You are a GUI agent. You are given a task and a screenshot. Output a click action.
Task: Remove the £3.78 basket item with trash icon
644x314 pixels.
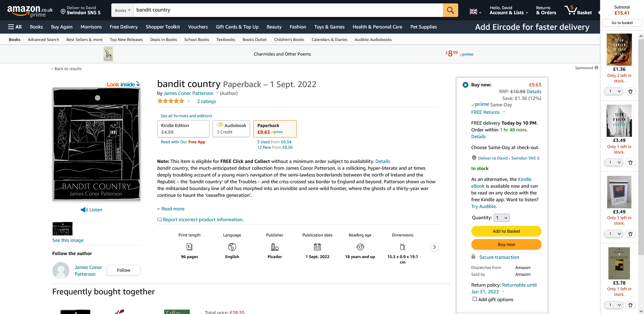[x=630, y=305]
